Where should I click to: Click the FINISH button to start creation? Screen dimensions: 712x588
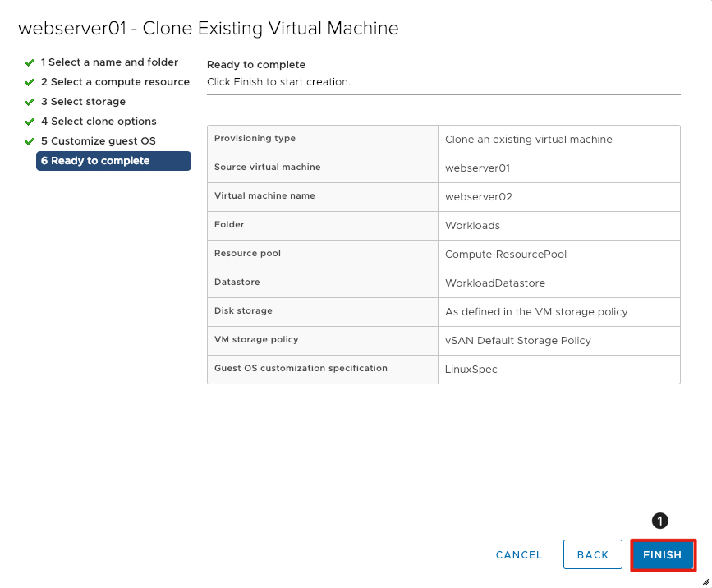663,554
